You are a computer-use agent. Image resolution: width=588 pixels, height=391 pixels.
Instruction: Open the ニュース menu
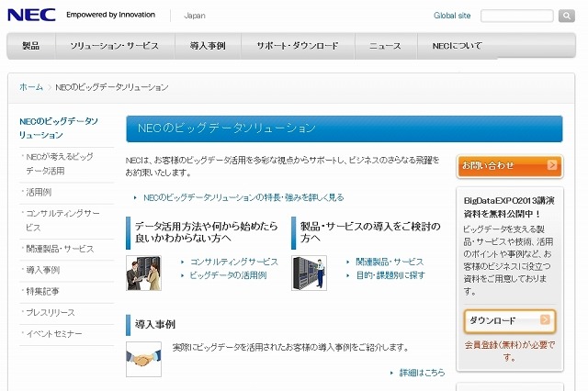[386, 46]
